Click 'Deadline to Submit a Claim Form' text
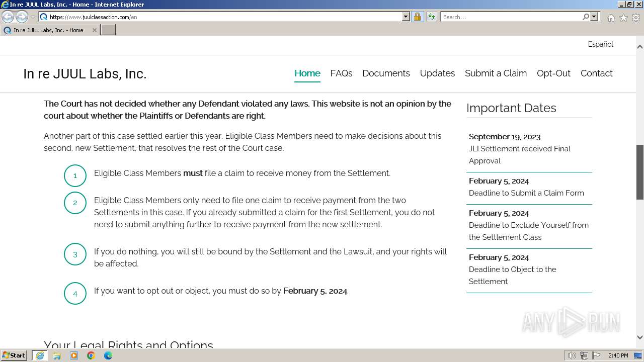 click(526, 193)
